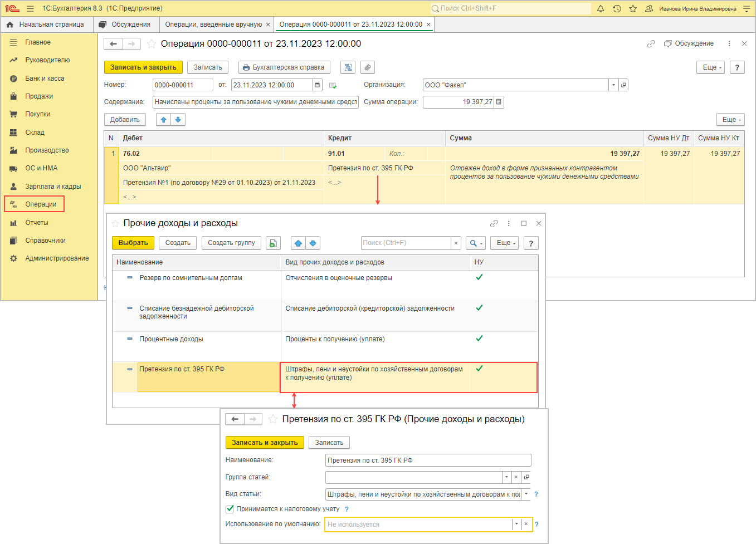Select the Процентные доходы row
Screen dimensions: 756x544
point(325,346)
